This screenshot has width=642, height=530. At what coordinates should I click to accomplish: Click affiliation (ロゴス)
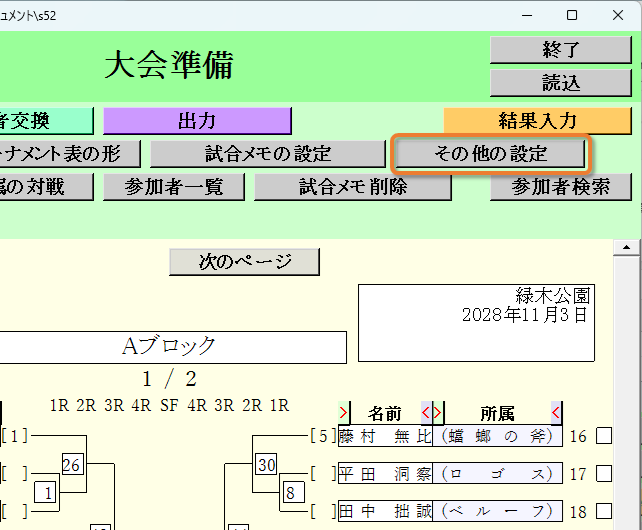(x=497, y=473)
